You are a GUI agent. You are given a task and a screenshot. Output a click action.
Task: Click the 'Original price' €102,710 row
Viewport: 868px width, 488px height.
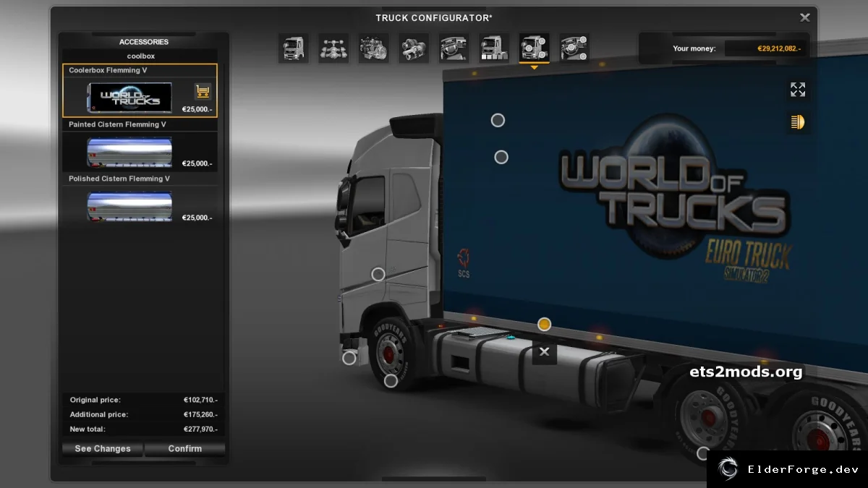tap(143, 400)
